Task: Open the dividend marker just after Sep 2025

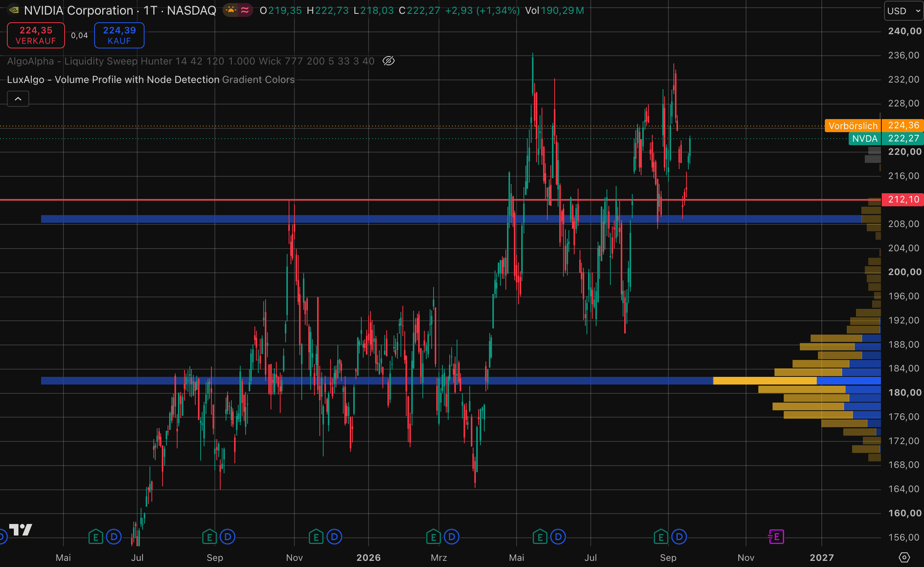Action: pos(228,537)
